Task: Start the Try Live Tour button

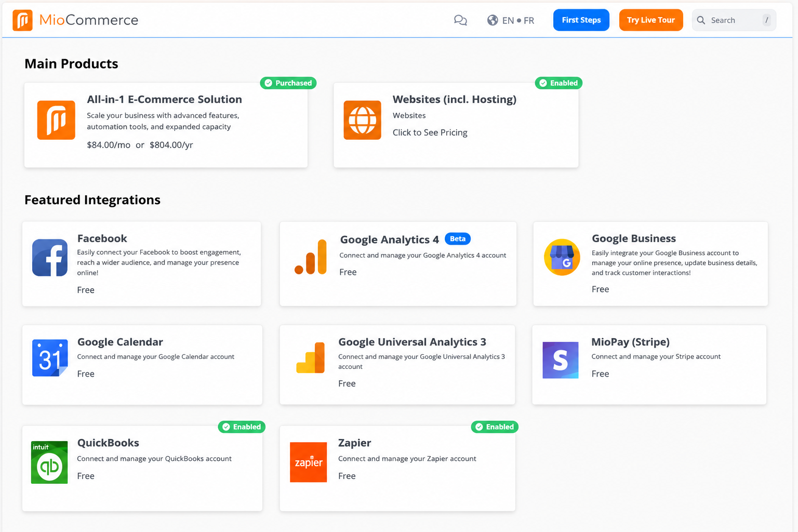Action: tap(651, 20)
